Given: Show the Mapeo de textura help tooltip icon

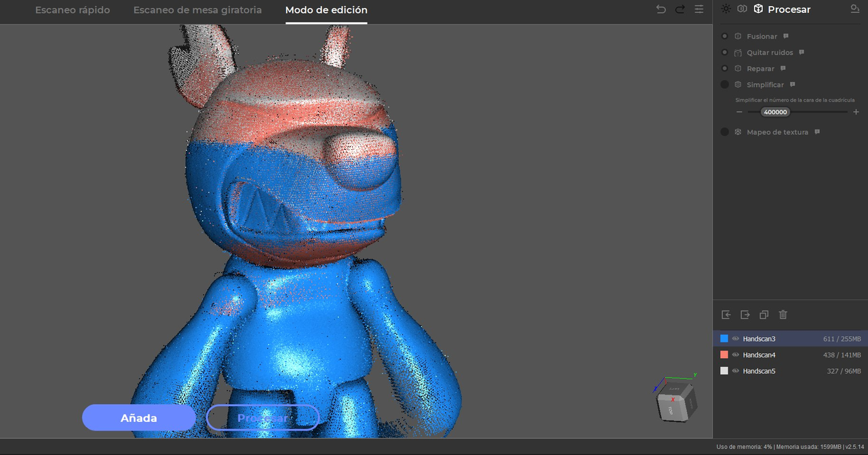Looking at the screenshot, I should click(817, 132).
